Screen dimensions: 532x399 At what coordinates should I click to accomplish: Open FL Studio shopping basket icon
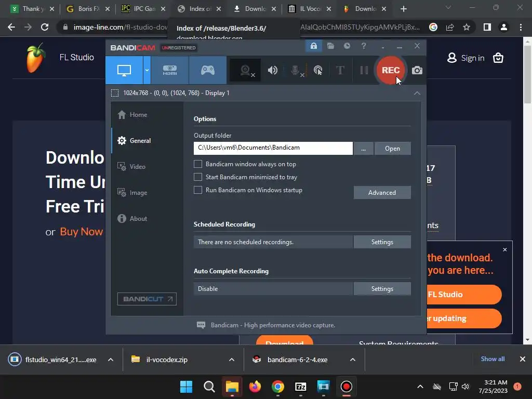coord(498,58)
